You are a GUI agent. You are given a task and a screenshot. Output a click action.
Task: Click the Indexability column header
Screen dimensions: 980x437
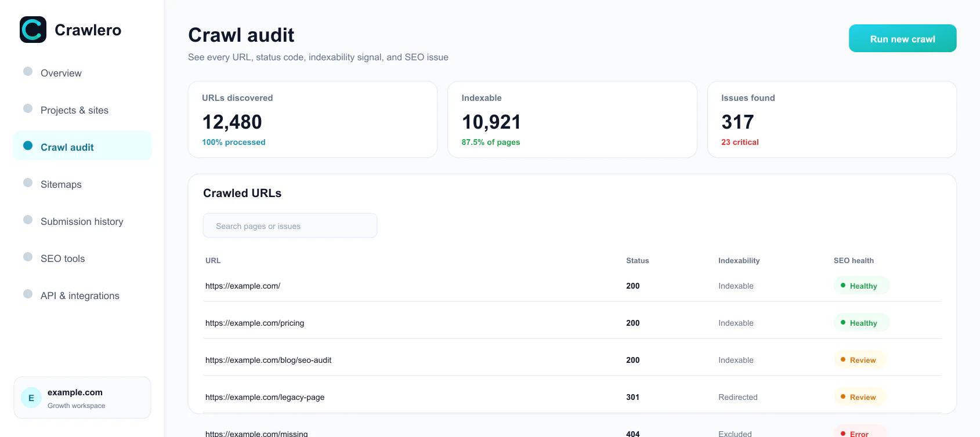pyautogui.click(x=739, y=260)
